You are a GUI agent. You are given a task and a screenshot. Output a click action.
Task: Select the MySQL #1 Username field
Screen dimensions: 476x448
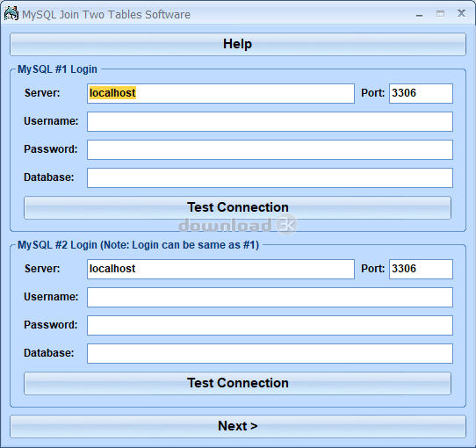tap(270, 121)
